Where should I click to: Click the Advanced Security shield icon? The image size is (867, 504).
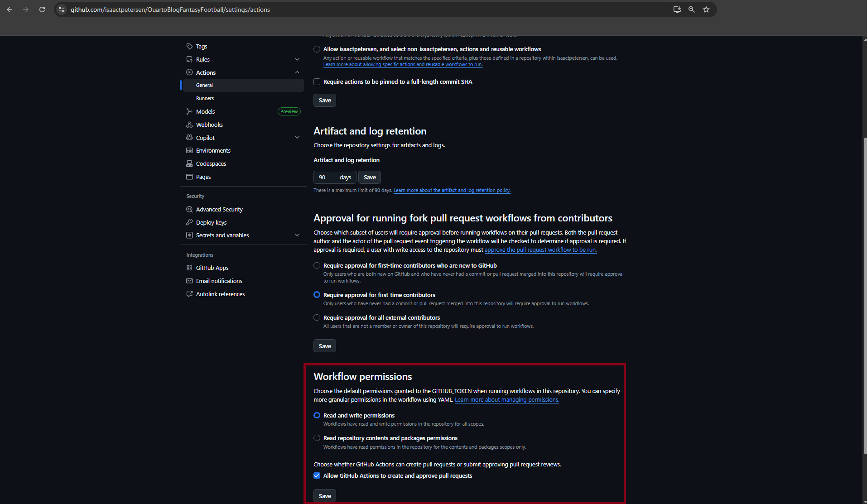pos(189,209)
